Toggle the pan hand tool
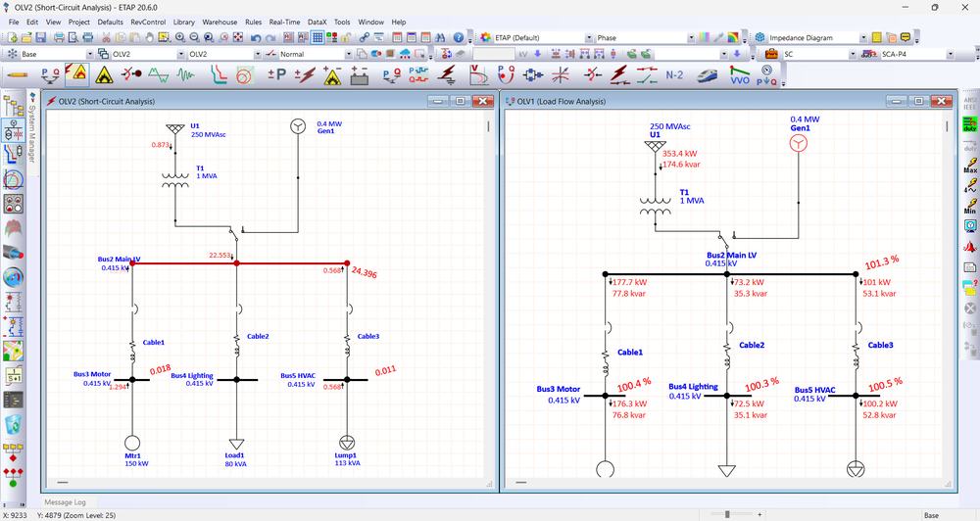 tap(150, 37)
